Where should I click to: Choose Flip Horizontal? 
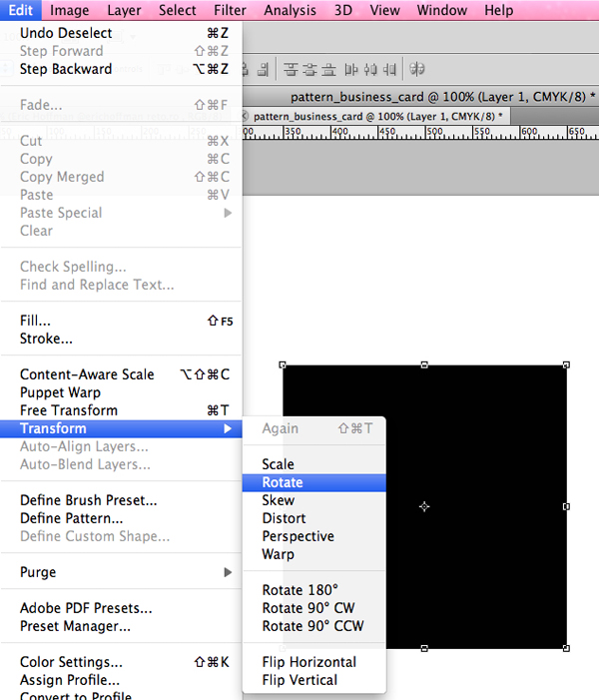[x=314, y=662]
